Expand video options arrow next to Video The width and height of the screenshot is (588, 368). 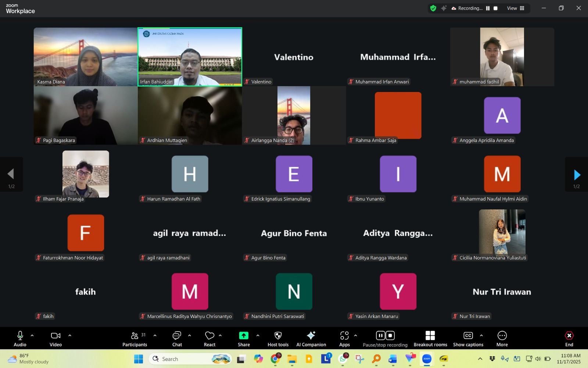(x=70, y=335)
